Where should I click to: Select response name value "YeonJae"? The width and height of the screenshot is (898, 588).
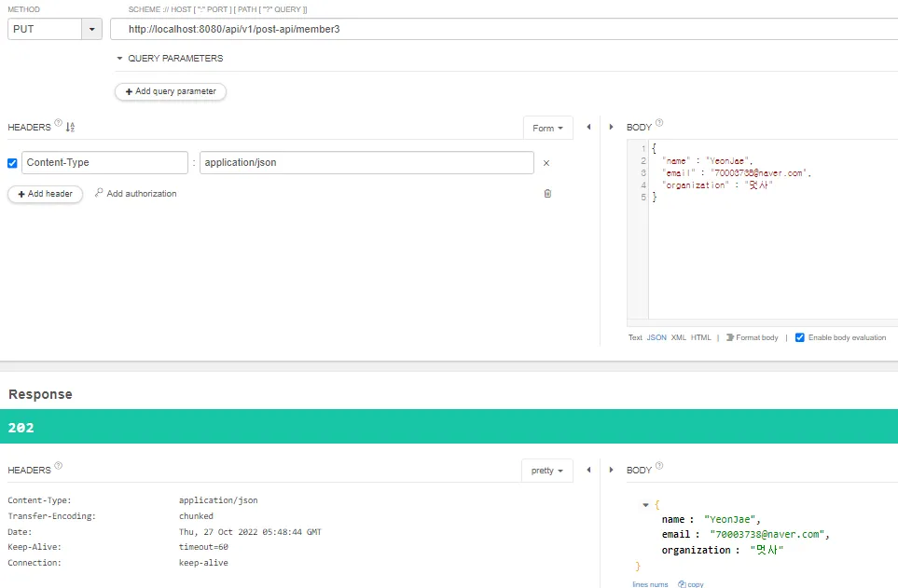[x=729, y=519]
